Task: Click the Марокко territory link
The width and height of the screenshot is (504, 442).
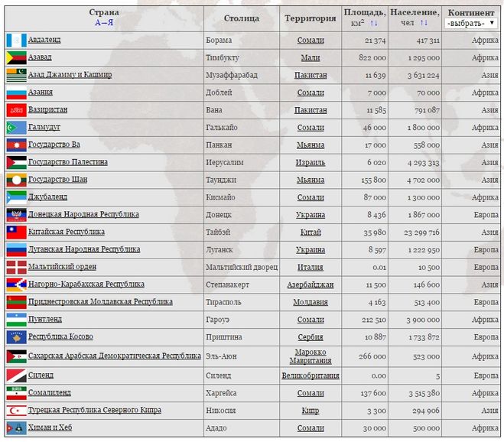Action: click(311, 353)
